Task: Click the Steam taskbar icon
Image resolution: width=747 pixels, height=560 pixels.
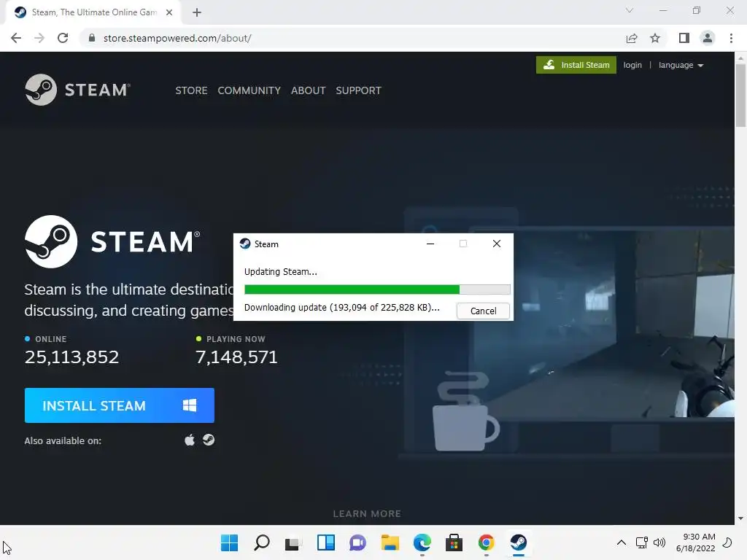Action: (x=519, y=542)
